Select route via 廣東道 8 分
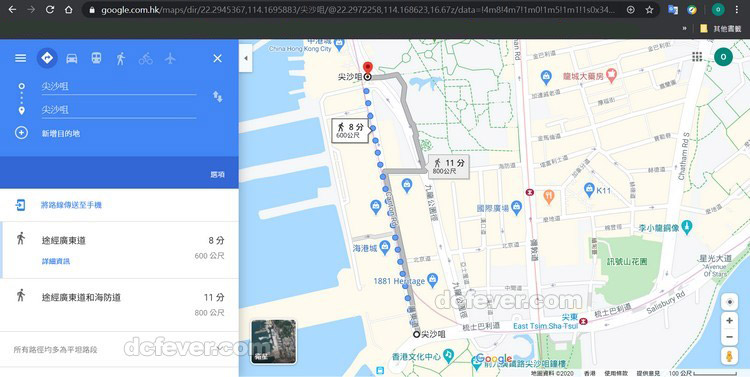This screenshot has height=377, width=750. click(120, 250)
